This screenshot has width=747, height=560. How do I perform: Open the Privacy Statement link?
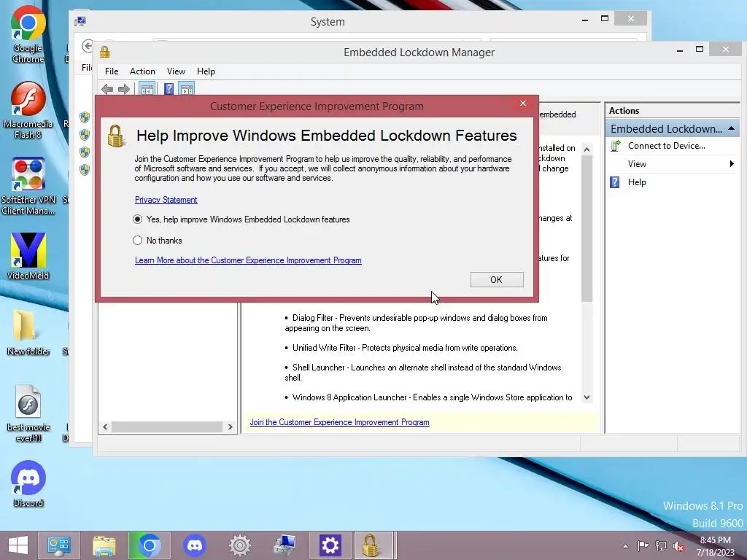tap(166, 200)
